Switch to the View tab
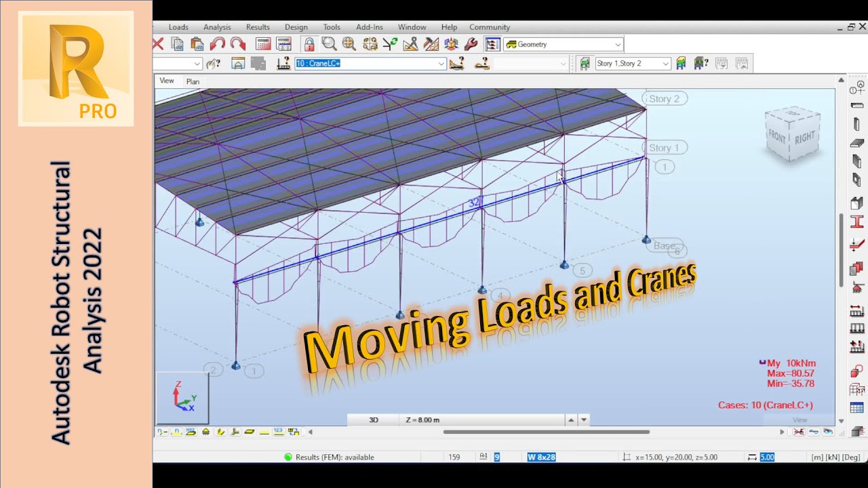868x488 pixels. coord(166,81)
